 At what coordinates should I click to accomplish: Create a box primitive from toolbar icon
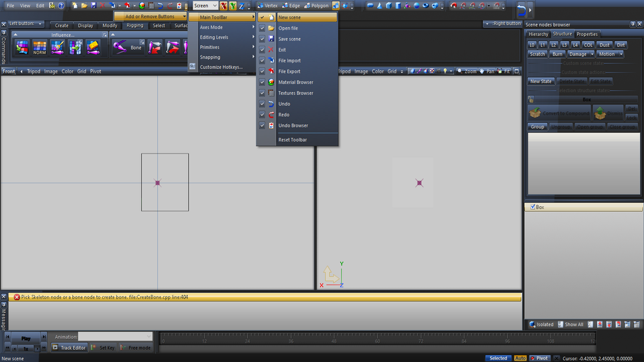388,6
